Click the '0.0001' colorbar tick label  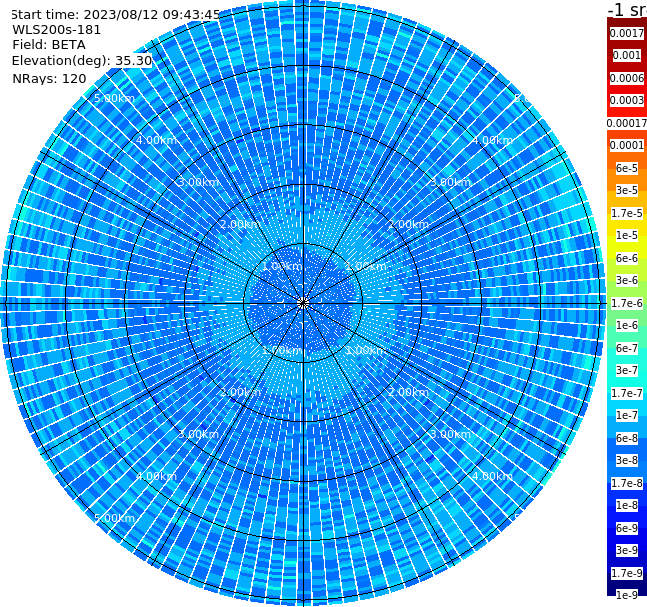tap(627, 145)
